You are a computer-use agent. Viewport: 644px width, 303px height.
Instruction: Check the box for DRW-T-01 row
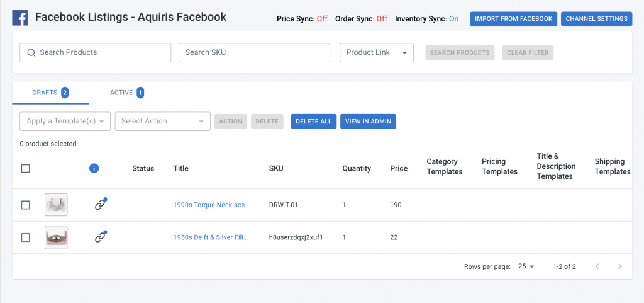click(x=25, y=205)
